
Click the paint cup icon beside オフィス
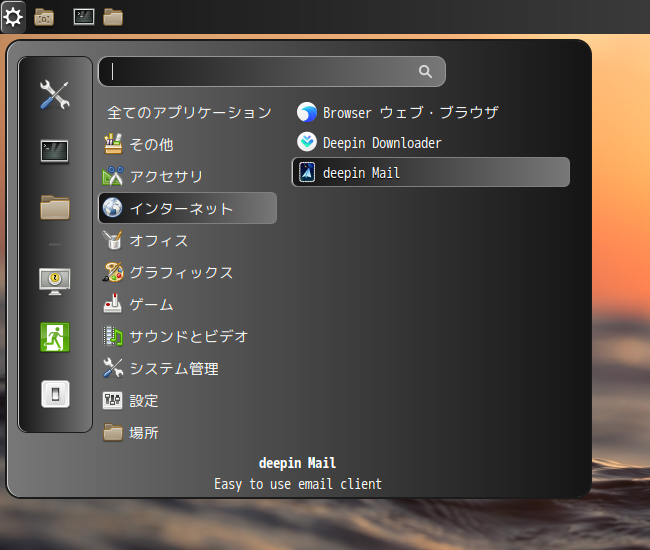tap(112, 240)
